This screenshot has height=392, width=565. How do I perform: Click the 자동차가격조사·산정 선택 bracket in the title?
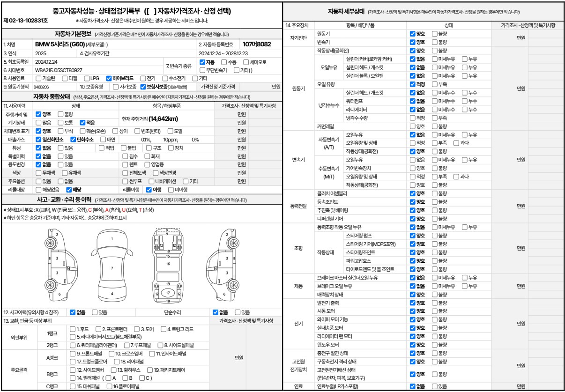[x=187, y=11]
